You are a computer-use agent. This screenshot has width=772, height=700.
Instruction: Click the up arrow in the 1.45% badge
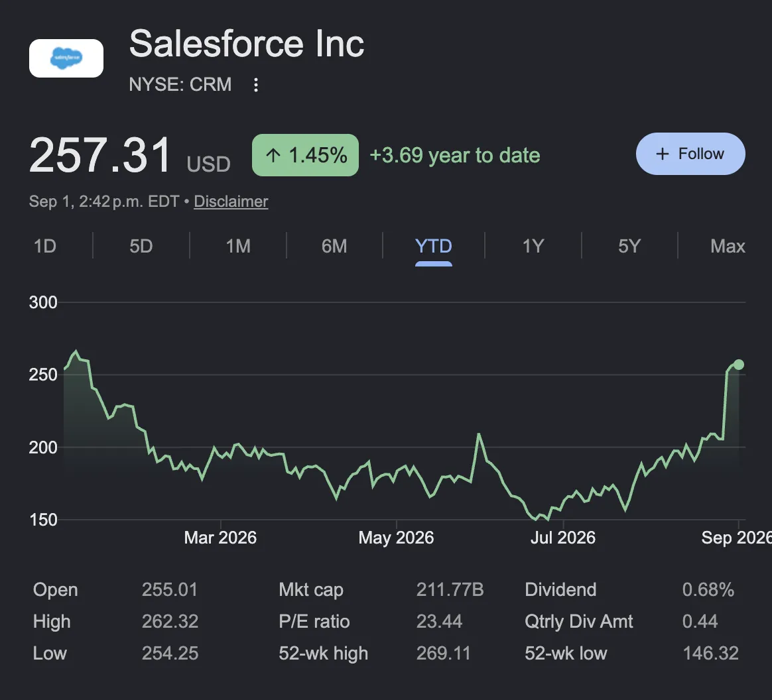tap(273, 156)
